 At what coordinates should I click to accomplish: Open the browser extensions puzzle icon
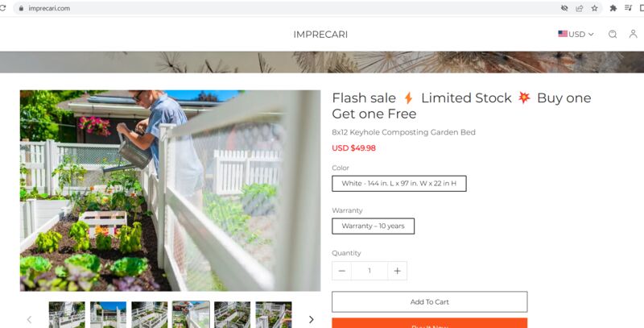pyautogui.click(x=613, y=8)
